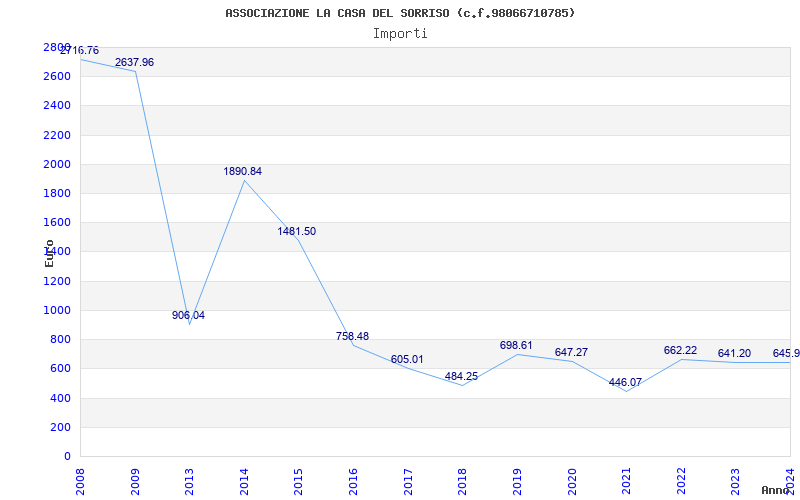
Task: Click the 2017 x-axis year label
Action: (x=408, y=481)
